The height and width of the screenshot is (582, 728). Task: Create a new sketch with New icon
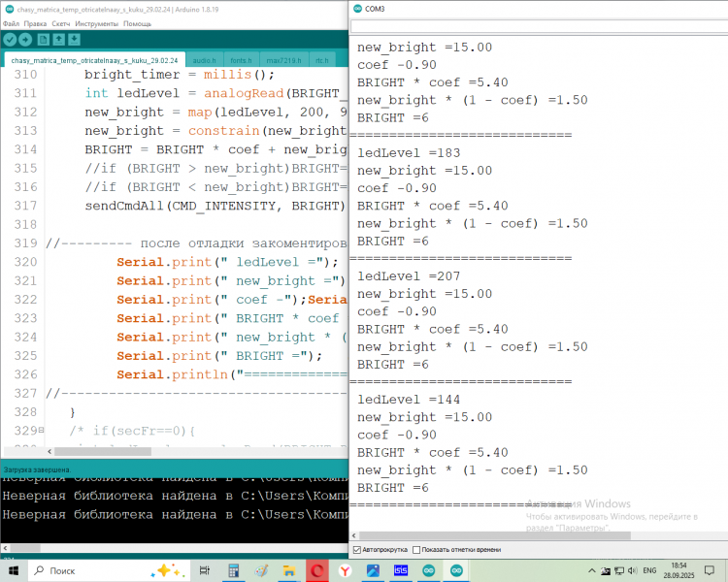pos(44,40)
